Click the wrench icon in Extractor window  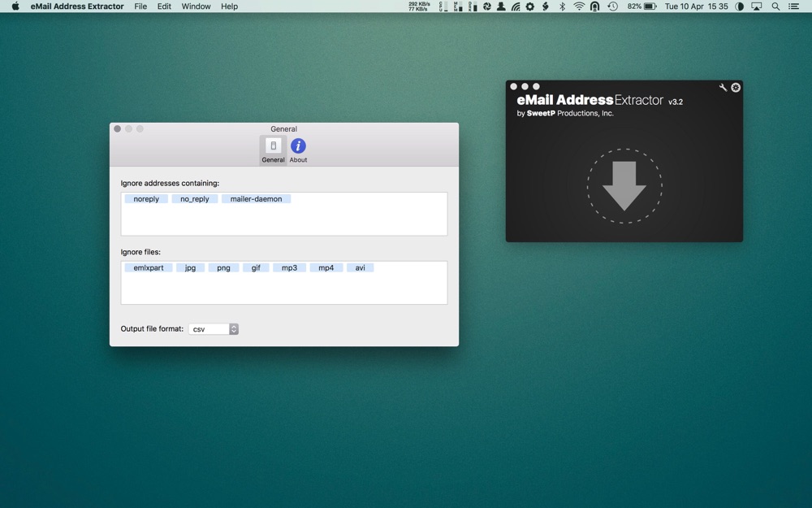click(723, 87)
